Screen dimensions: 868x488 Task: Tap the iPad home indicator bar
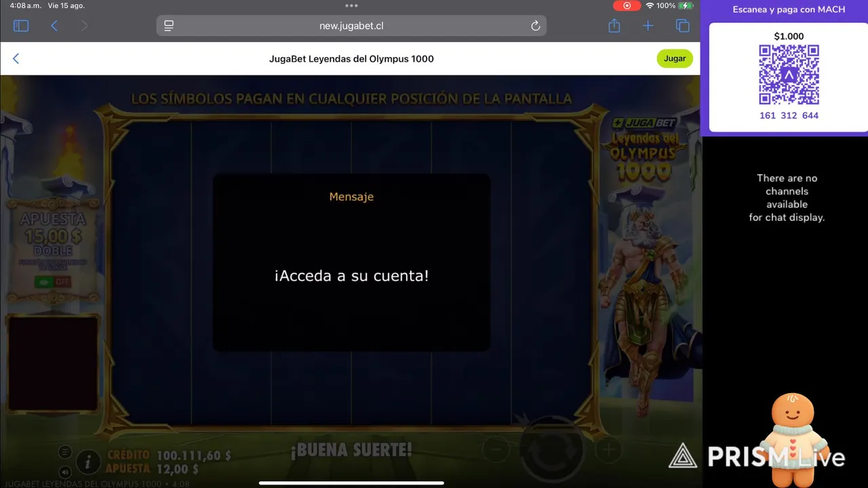pos(351,483)
